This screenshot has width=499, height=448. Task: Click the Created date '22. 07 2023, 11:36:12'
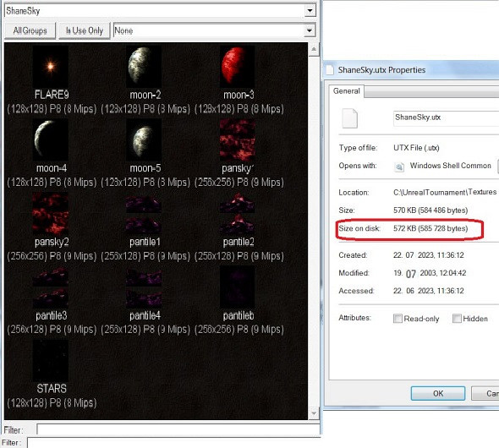tap(428, 255)
